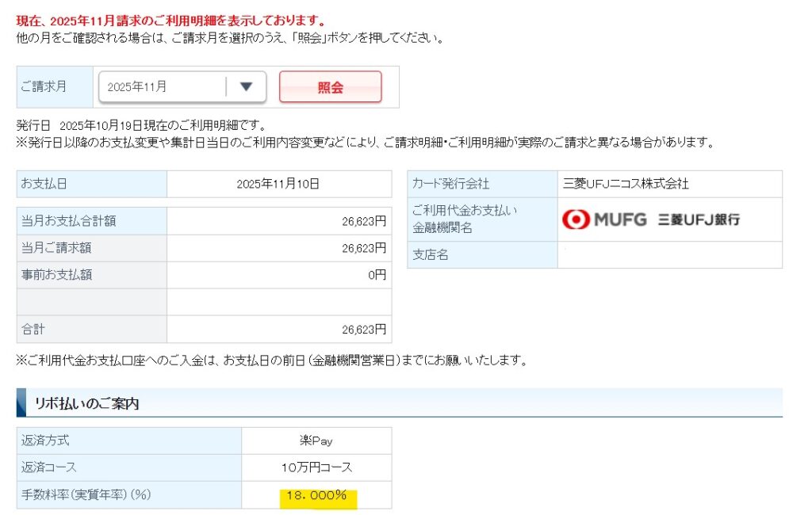The width and height of the screenshot is (812, 515).
Task: Click the dropdown arrow of billing month
Action: [246, 87]
